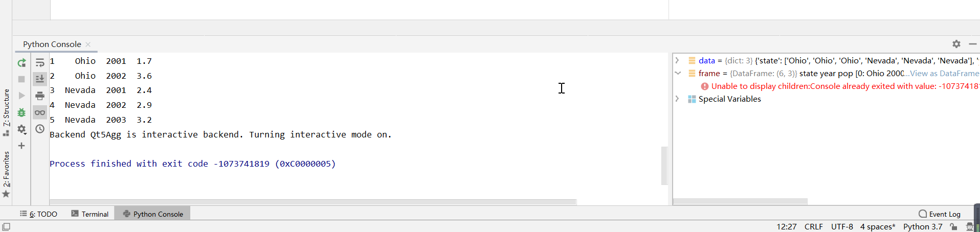
Task: Click the console horizontal scrollbar
Action: [313, 202]
